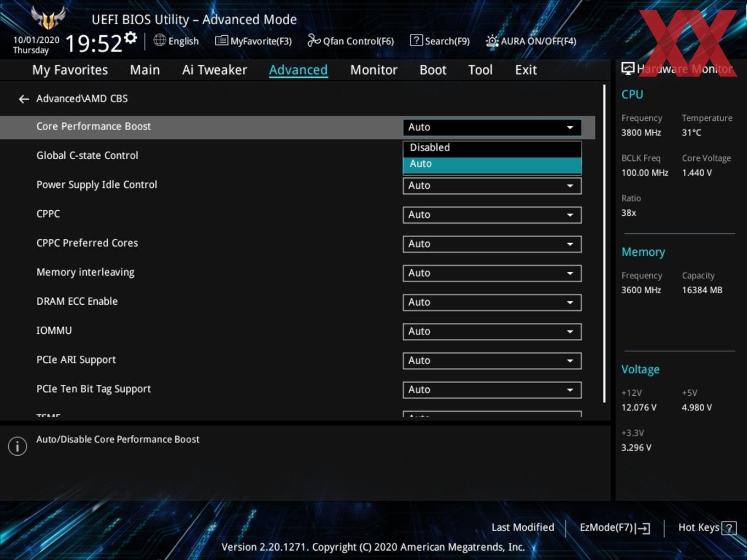Select the Advanced tab
747x560 pixels.
click(x=298, y=70)
